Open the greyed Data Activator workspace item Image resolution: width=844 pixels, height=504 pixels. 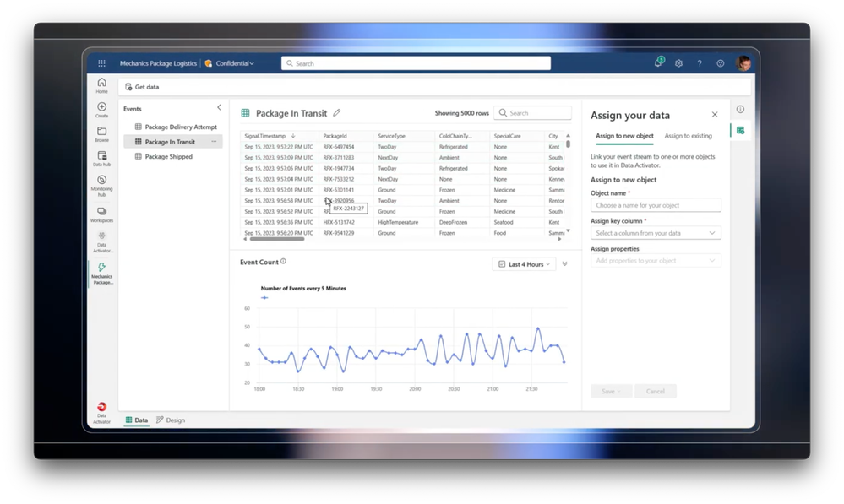[101, 242]
